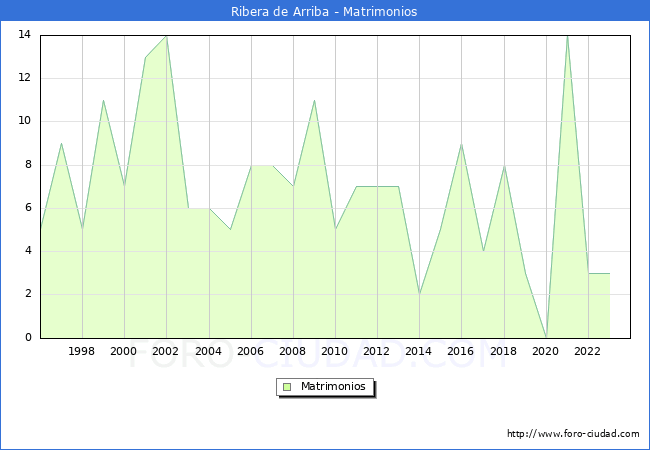Click the 2009 peak data point at 11
This screenshot has width=650, height=450.
[x=315, y=101]
